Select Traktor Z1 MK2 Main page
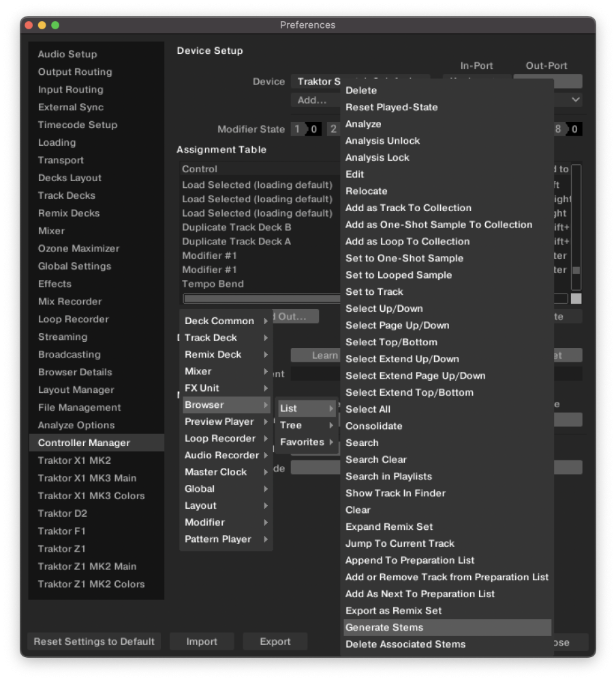The image size is (616, 681). tap(97, 567)
